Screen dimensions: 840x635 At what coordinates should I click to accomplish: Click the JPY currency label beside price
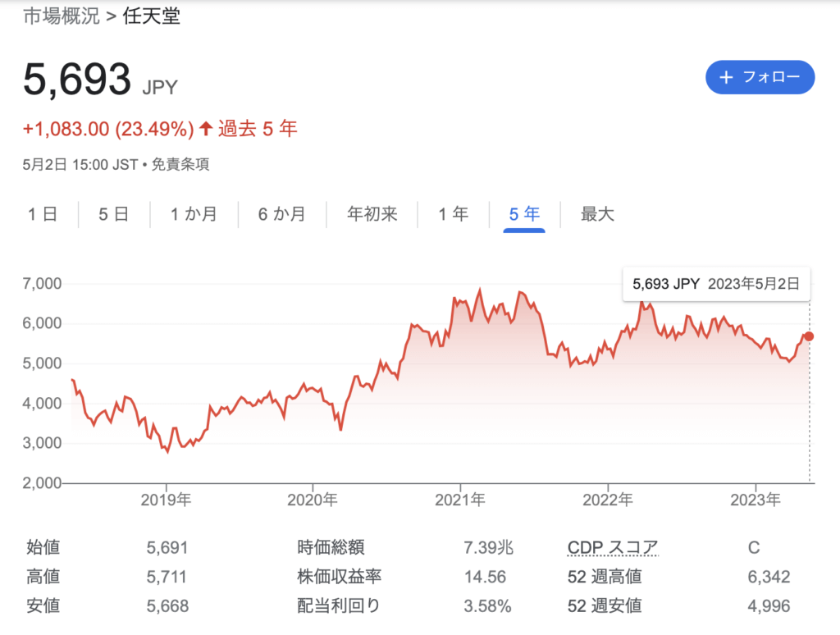click(160, 87)
